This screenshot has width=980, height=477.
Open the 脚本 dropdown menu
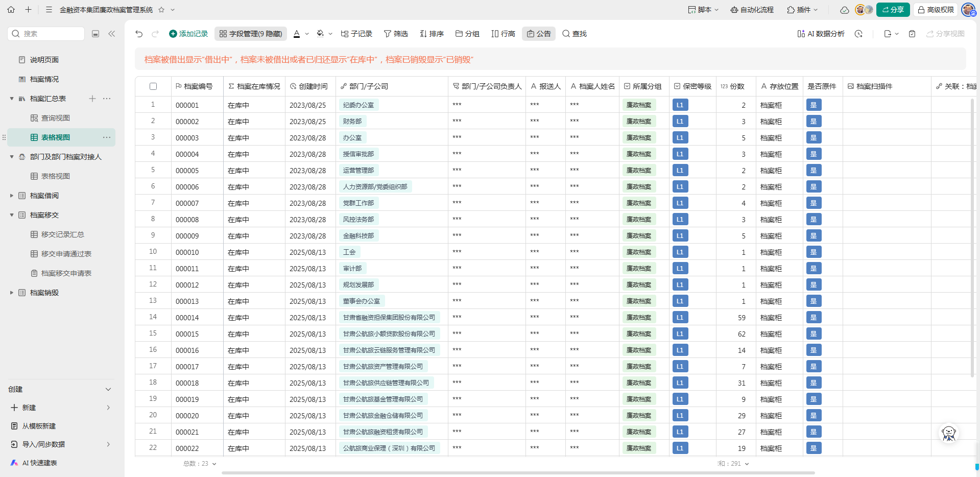703,10
